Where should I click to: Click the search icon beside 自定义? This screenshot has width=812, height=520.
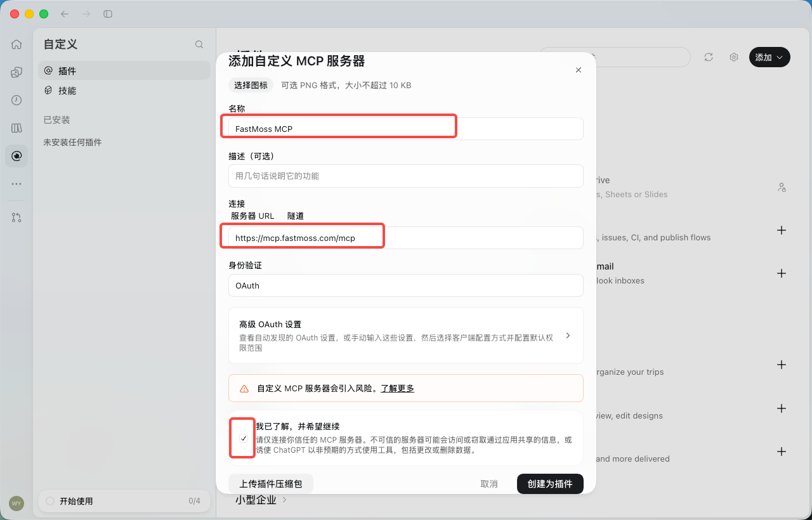click(x=199, y=44)
